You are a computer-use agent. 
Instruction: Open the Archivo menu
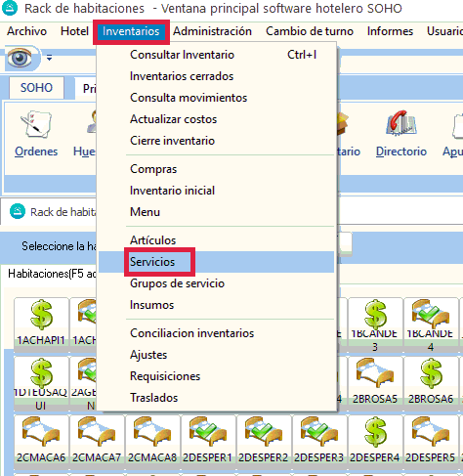click(x=26, y=31)
